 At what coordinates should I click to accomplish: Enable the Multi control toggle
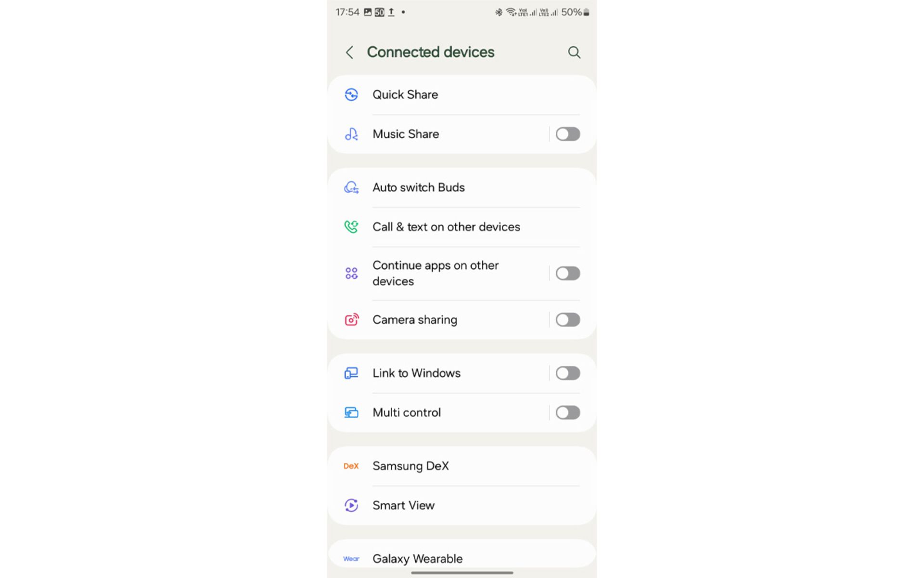tap(567, 413)
